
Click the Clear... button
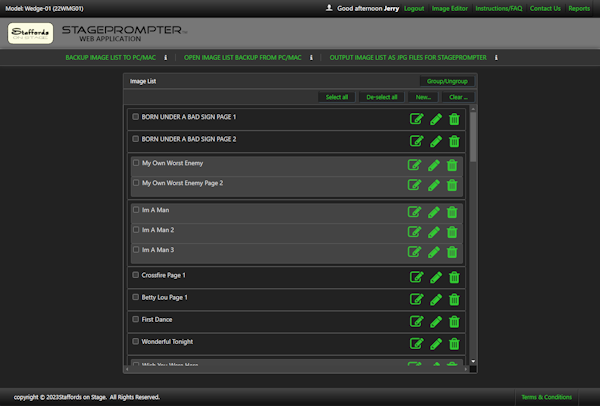coord(458,97)
